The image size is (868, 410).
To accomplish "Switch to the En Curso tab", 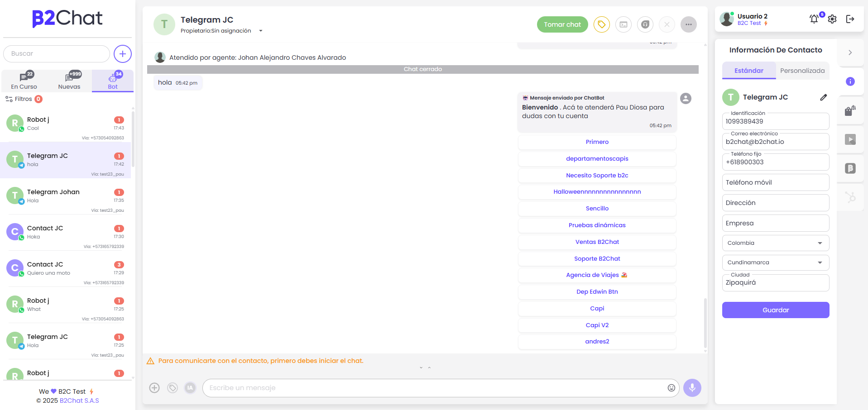I will 24,81.
